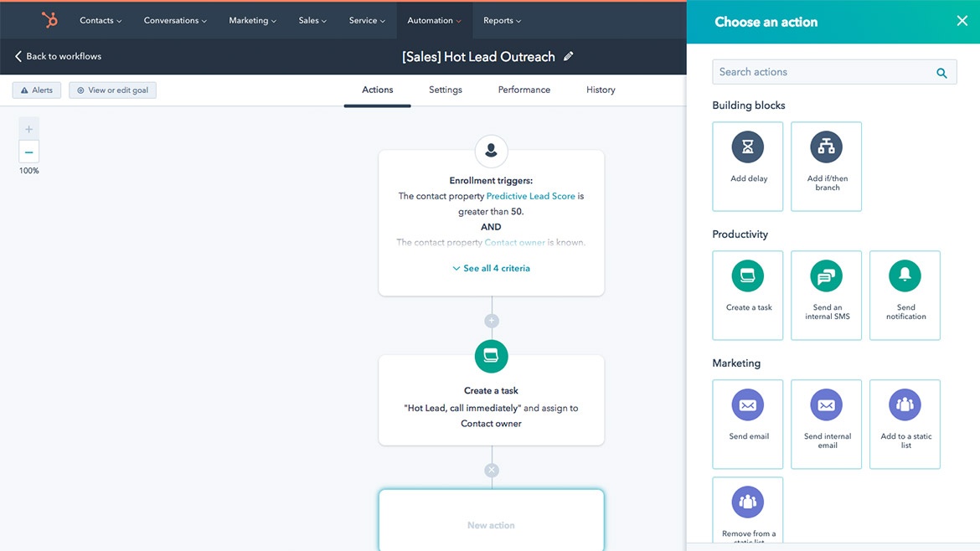Click the Search actions field
The height and width of the screenshot is (551, 980).
821,73
